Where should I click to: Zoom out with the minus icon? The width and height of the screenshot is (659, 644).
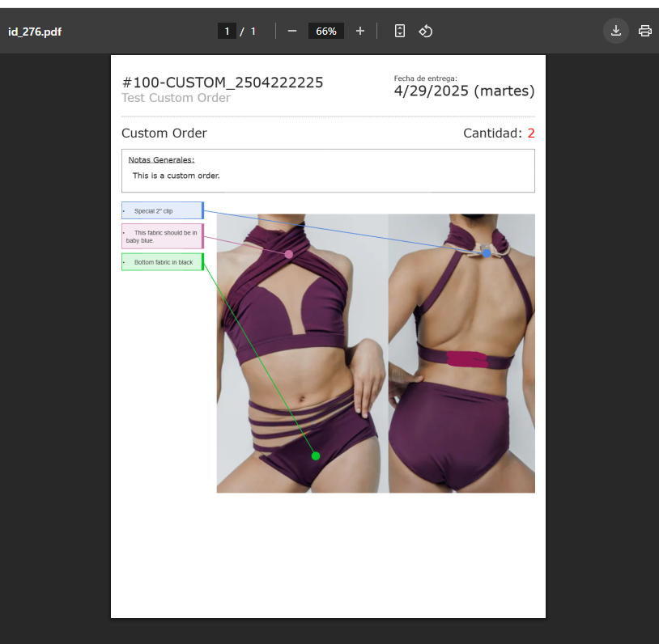point(292,31)
